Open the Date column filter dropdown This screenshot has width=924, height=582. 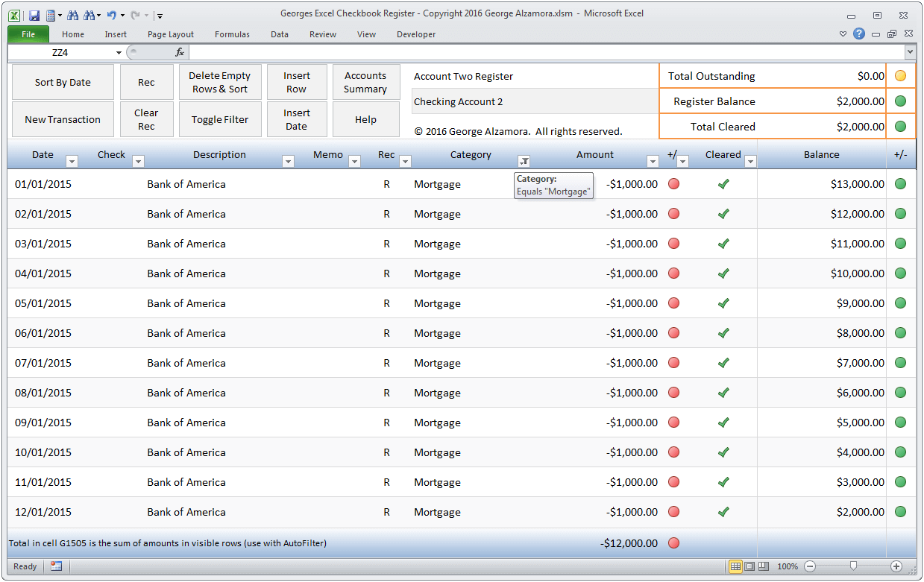72,161
